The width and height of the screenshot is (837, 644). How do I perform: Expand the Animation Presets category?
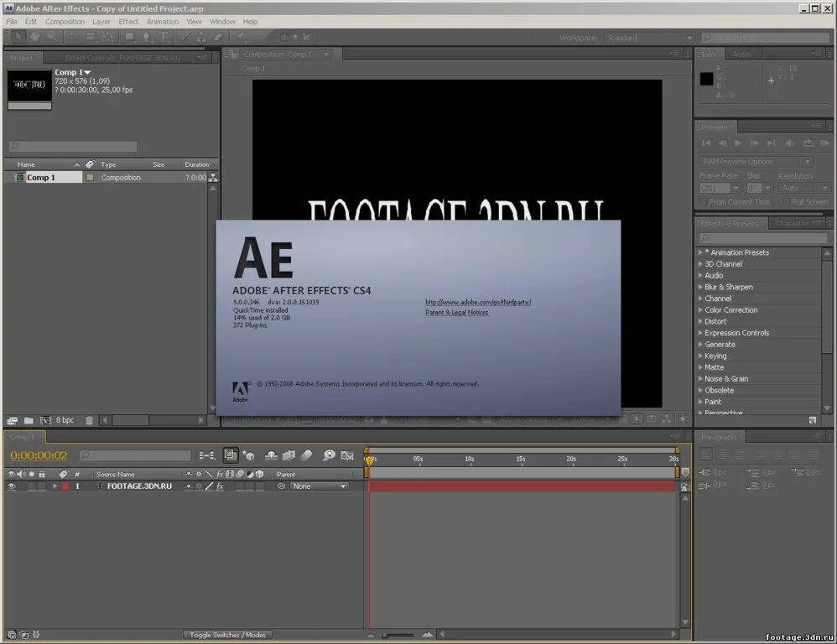pyautogui.click(x=700, y=252)
